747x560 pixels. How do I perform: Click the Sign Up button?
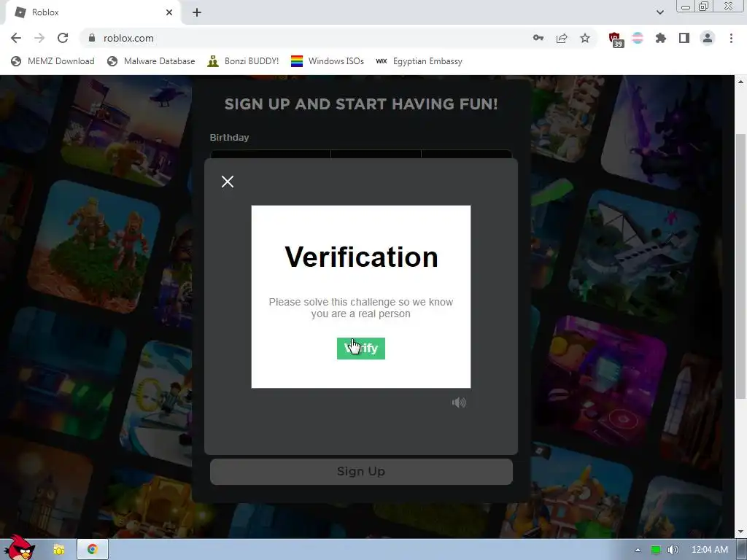pyautogui.click(x=361, y=472)
